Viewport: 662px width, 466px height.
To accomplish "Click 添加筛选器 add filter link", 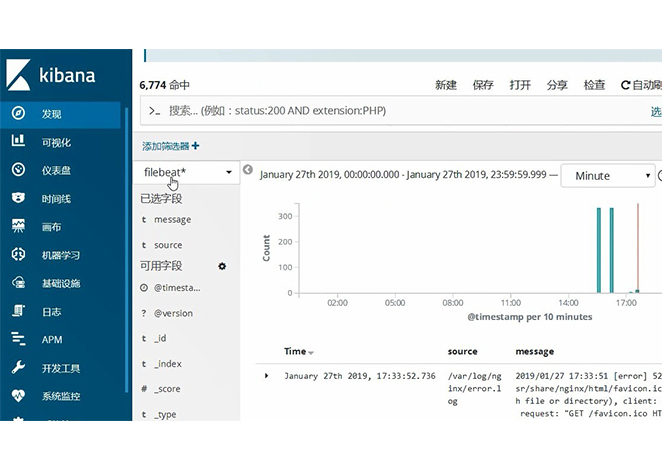I will click(x=170, y=146).
